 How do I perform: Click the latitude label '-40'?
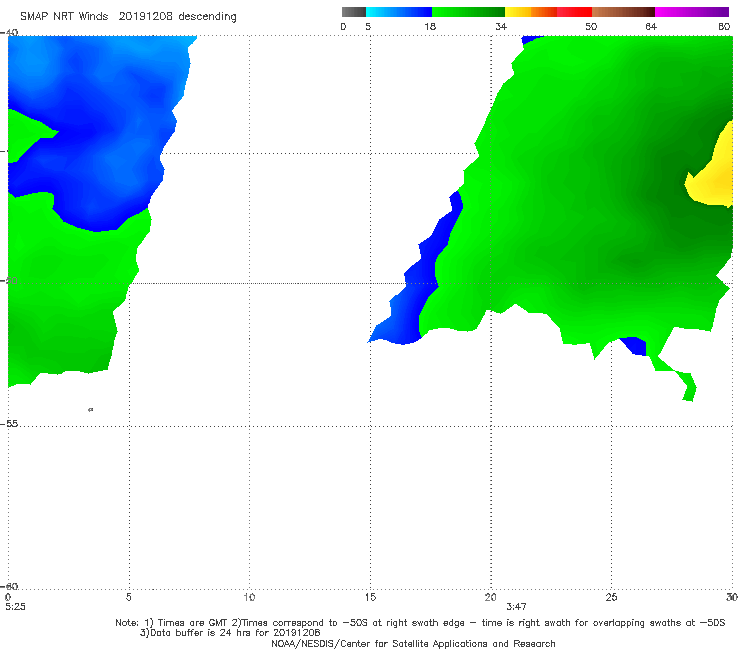click(x=9, y=33)
